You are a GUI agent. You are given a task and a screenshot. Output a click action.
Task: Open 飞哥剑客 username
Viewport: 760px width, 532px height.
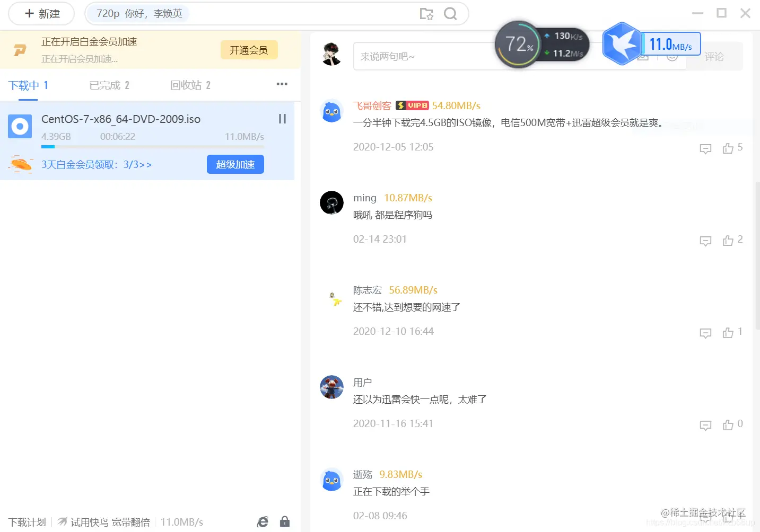pyautogui.click(x=372, y=106)
